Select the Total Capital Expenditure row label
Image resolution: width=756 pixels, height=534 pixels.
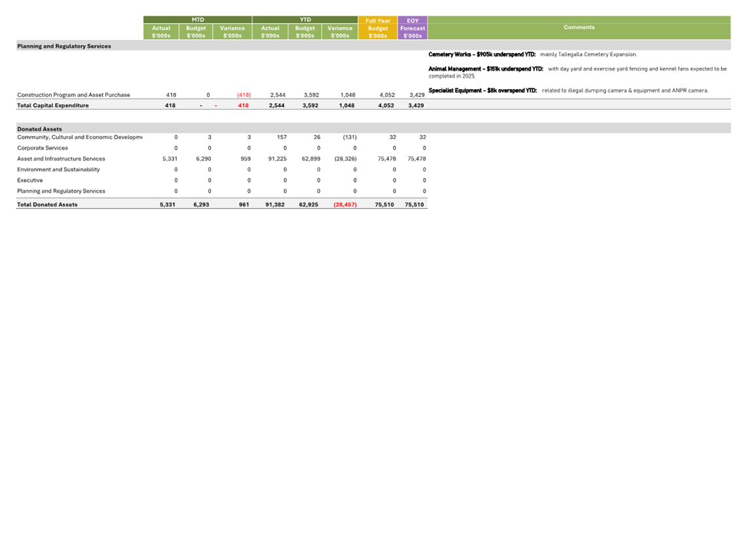[53, 105]
